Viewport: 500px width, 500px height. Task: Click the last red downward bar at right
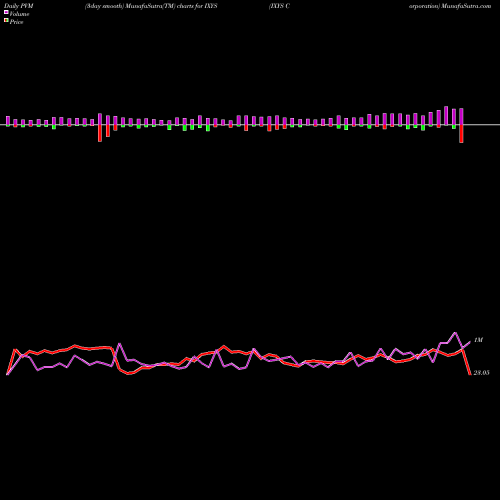461,134
